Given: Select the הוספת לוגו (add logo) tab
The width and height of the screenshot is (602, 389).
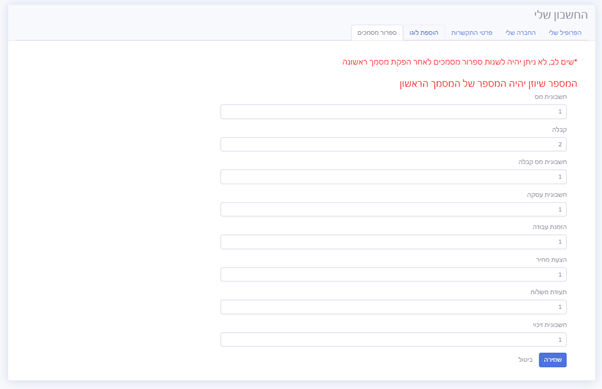Looking at the screenshot, I should coord(424,33).
